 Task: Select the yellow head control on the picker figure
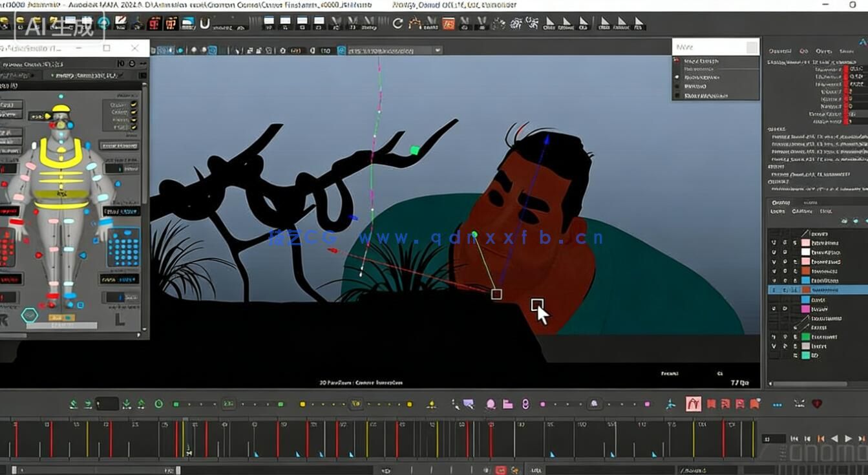(x=61, y=109)
